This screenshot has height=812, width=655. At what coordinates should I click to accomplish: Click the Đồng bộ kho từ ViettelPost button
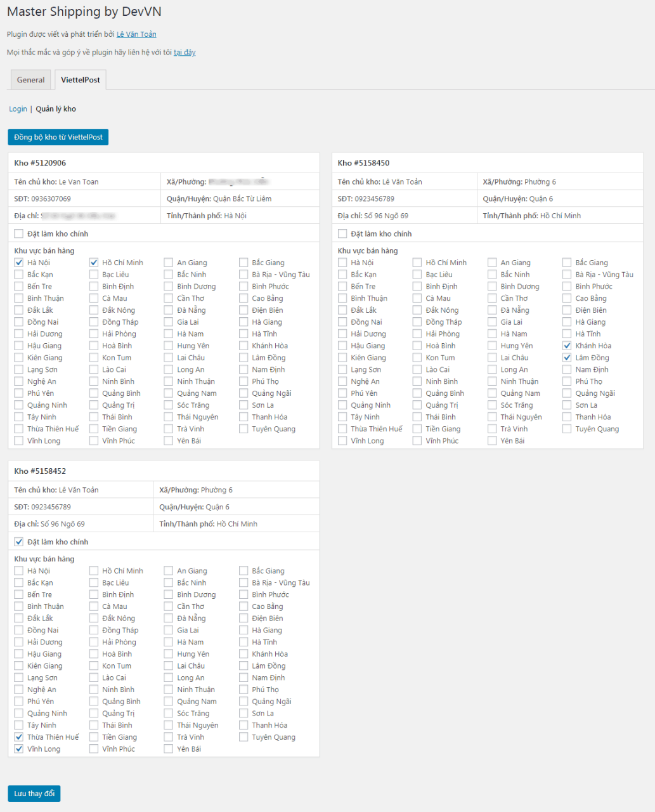coord(58,137)
